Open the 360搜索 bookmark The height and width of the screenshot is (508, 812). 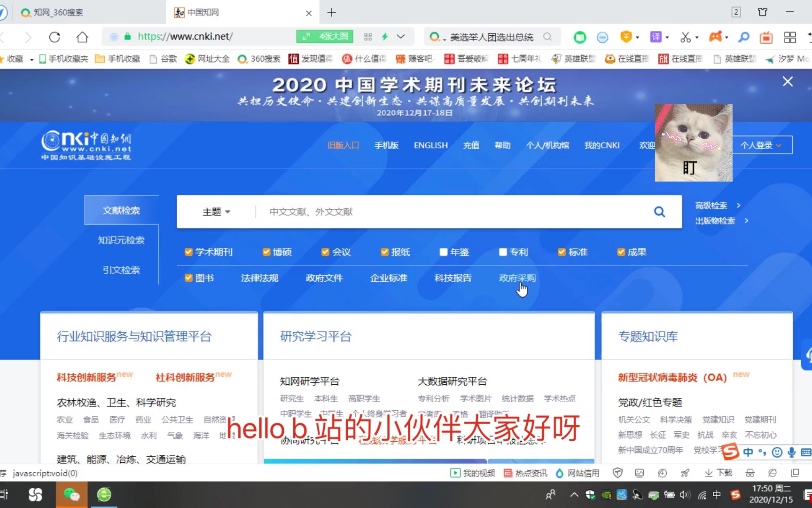pyautogui.click(x=259, y=59)
